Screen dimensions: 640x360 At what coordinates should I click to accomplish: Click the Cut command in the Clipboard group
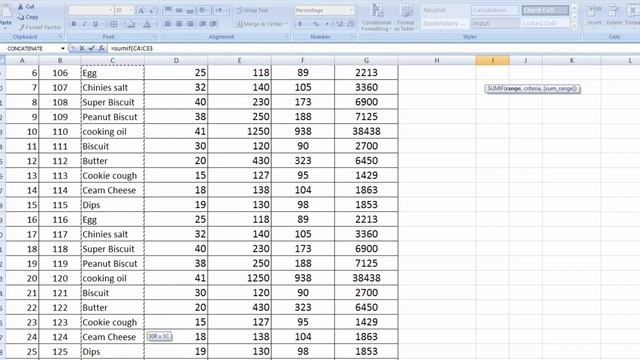click(26, 7)
